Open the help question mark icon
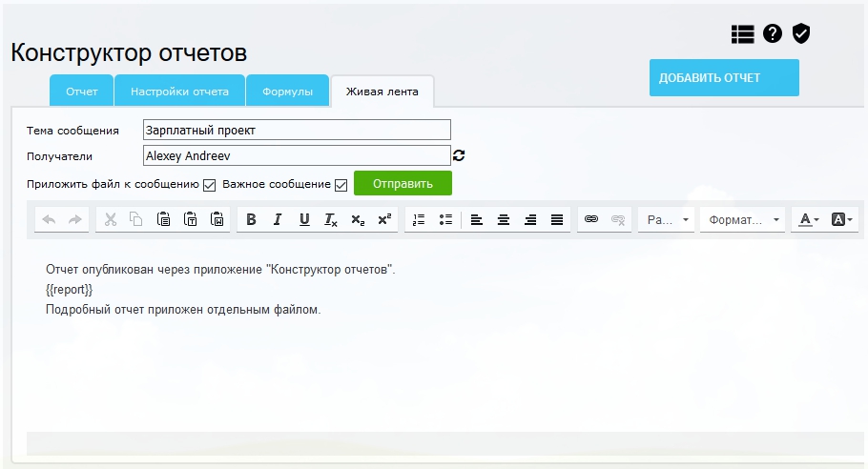 click(773, 33)
